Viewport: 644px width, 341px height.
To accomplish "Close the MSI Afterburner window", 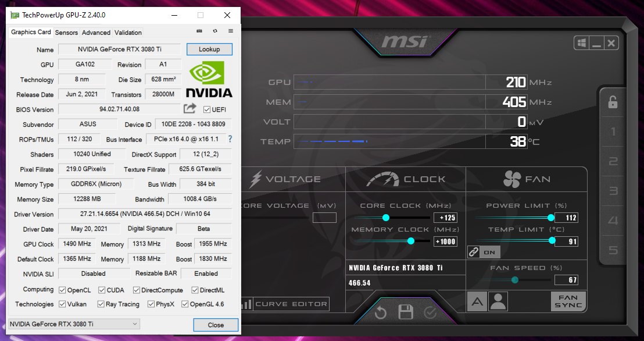I will pos(611,43).
